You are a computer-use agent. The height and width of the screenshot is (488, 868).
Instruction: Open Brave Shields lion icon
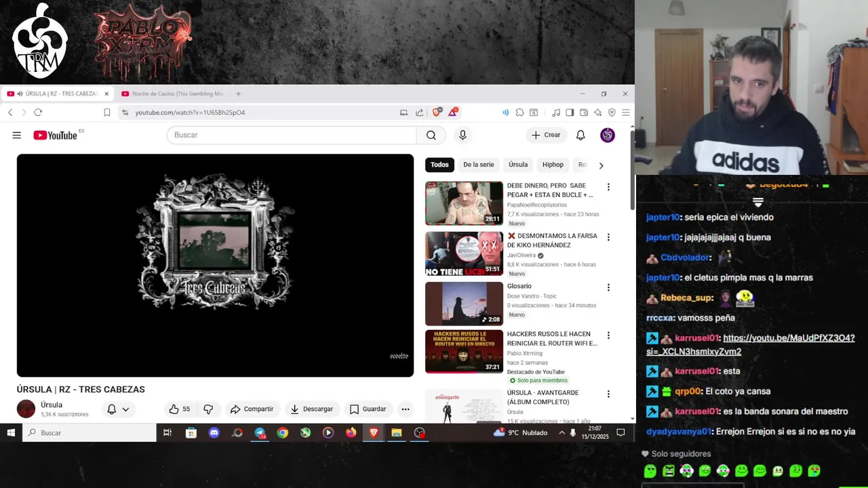point(437,113)
